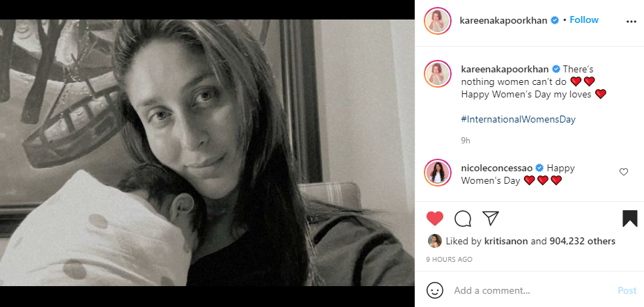Follow kareenakapoorkhan
The width and height of the screenshot is (644, 307).
(584, 19)
